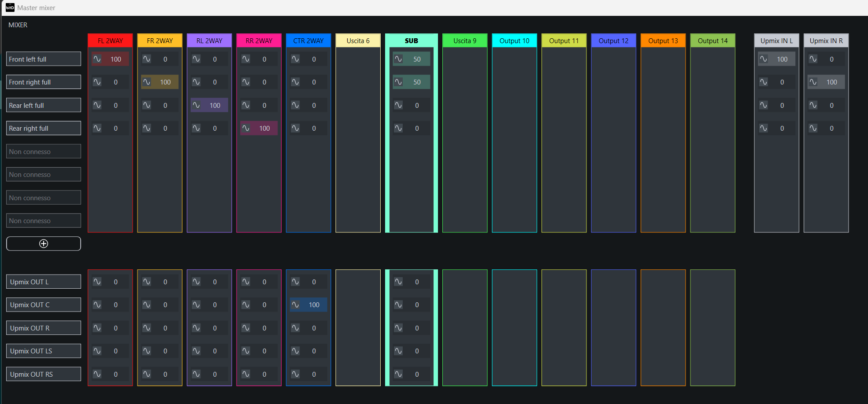Toggle phase icon for Rear right full in Upmix IN L
This screenshot has width=868, height=404.
point(764,128)
